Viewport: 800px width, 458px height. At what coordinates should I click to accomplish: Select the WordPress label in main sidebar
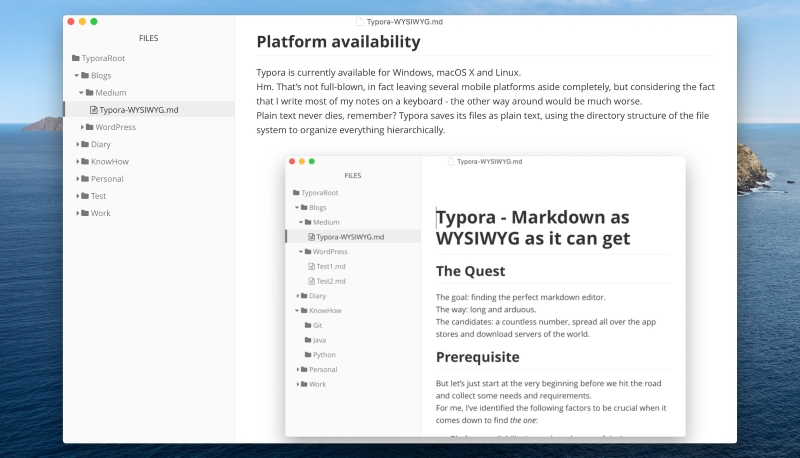click(x=115, y=127)
